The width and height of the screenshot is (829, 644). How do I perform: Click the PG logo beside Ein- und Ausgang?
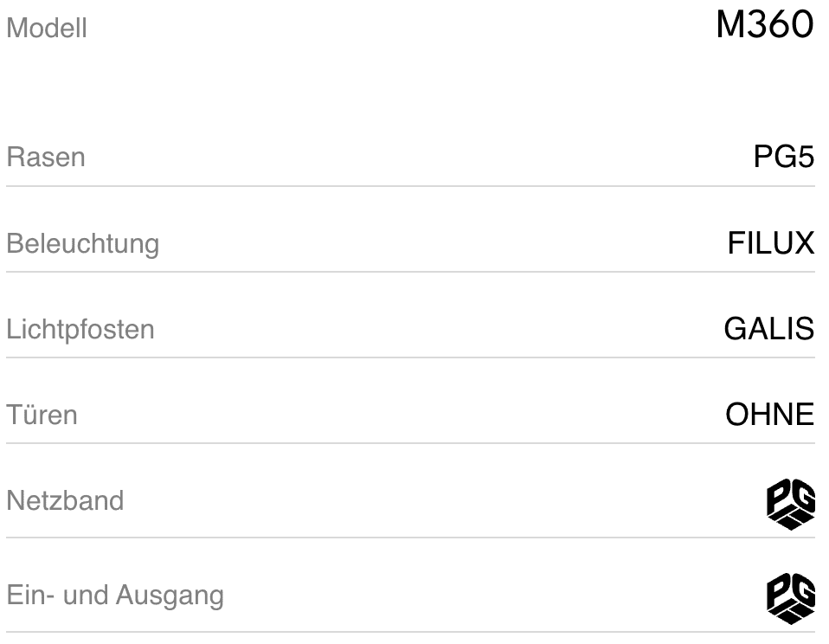point(791,596)
